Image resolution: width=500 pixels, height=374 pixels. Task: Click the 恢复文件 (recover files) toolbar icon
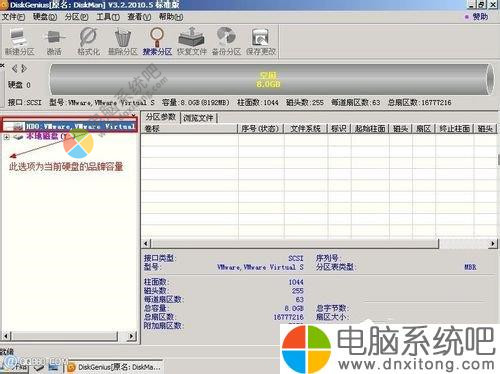coord(192,42)
